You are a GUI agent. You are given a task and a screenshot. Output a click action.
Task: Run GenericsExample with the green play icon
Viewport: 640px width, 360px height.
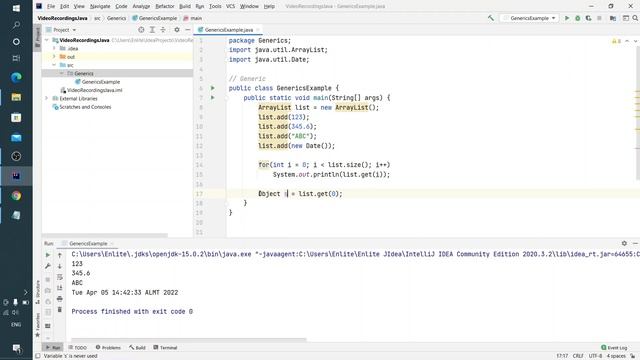(x=567, y=18)
